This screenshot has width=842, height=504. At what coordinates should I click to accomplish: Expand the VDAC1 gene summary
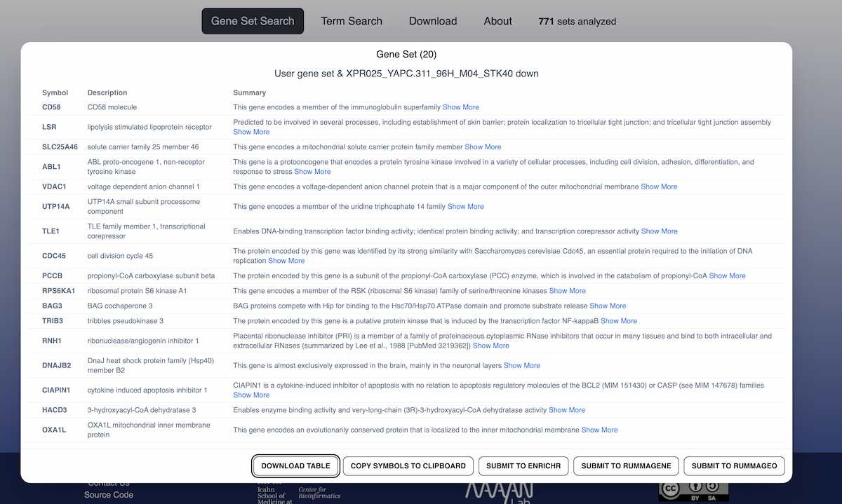click(659, 187)
